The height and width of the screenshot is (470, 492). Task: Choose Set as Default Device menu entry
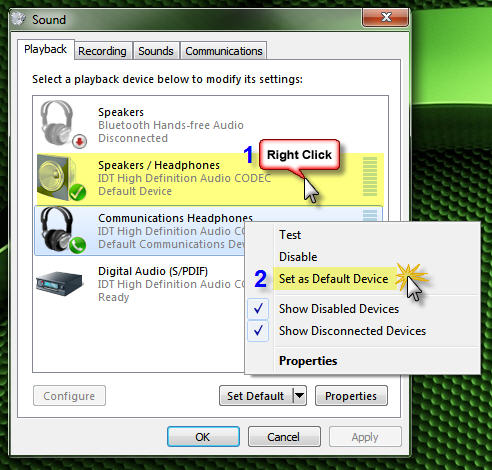[x=333, y=279]
